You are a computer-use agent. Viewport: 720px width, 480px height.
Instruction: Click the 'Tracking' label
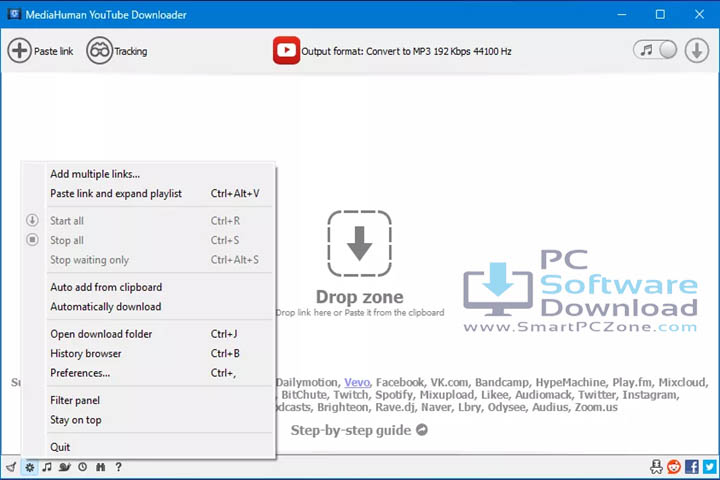coord(131,51)
